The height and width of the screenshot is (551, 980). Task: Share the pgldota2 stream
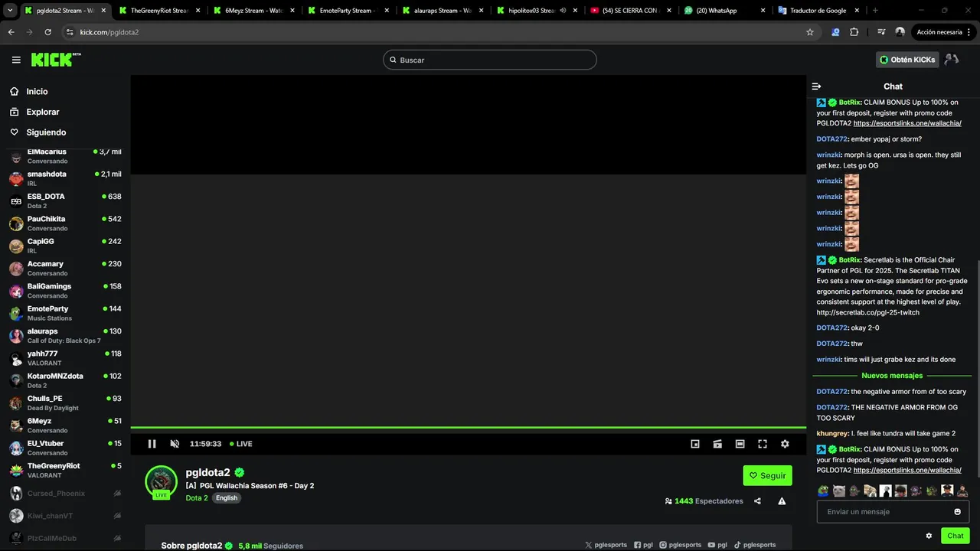757,501
